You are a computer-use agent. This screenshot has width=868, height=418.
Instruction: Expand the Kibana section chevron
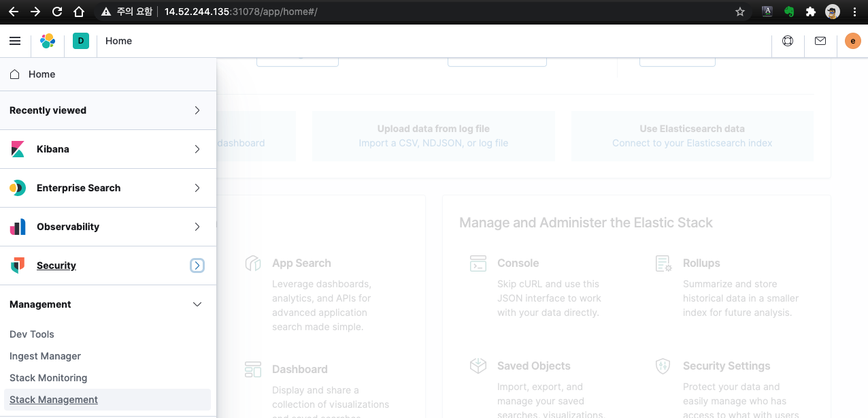(x=197, y=149)
